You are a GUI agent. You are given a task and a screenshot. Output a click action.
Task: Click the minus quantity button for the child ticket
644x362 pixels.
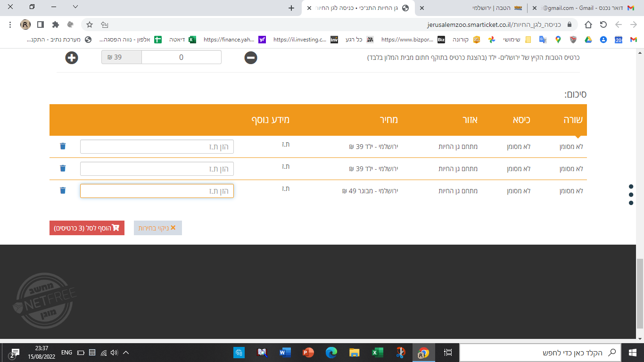point(251,58)
